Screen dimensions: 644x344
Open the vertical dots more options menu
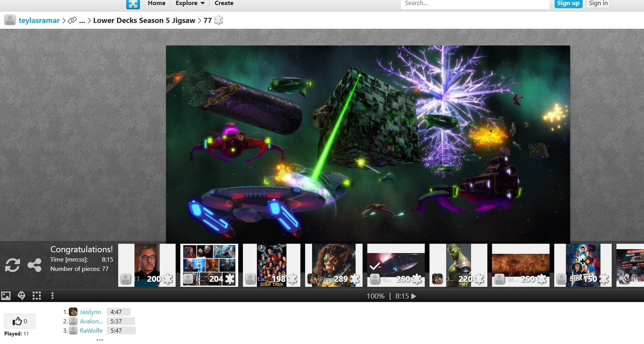(52, 296)
